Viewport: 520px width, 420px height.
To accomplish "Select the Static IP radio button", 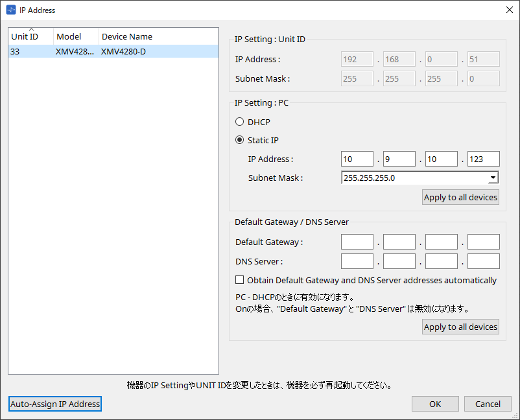I will point(240,140).
